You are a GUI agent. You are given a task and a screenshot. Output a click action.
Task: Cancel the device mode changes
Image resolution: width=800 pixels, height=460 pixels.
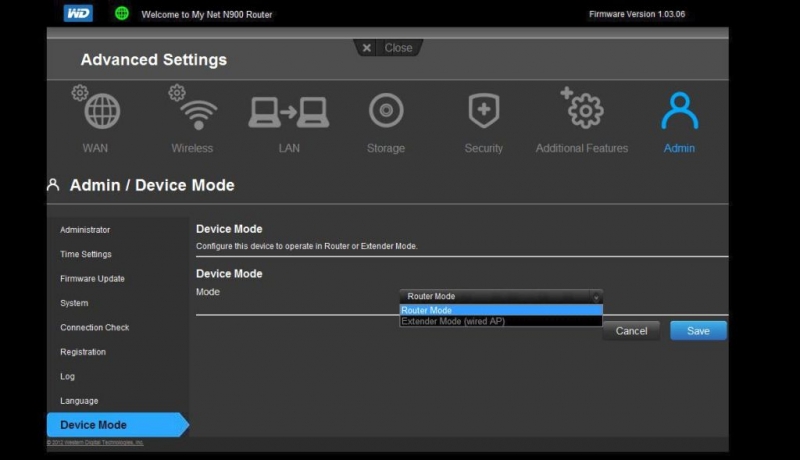631,331
